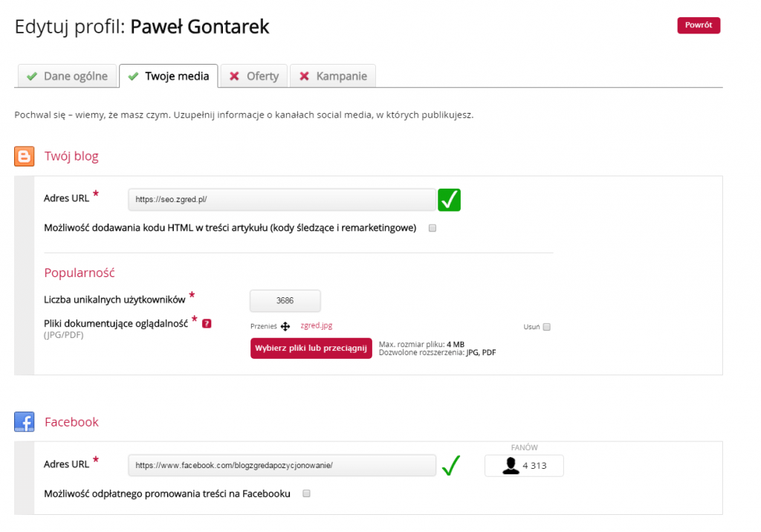Open the zgred.jpg file link

pos(316,325)
